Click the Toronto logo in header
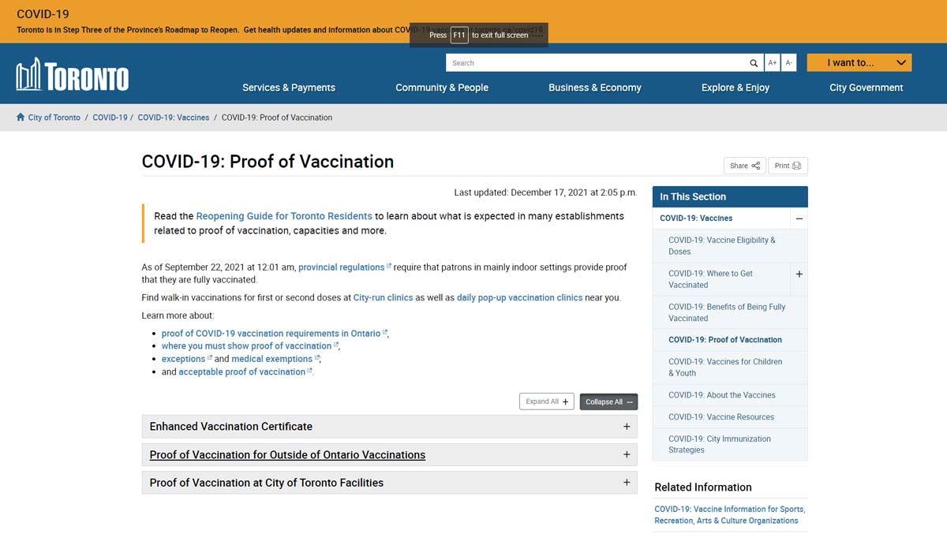Screen dimensions: 947x560 (73, 75)
